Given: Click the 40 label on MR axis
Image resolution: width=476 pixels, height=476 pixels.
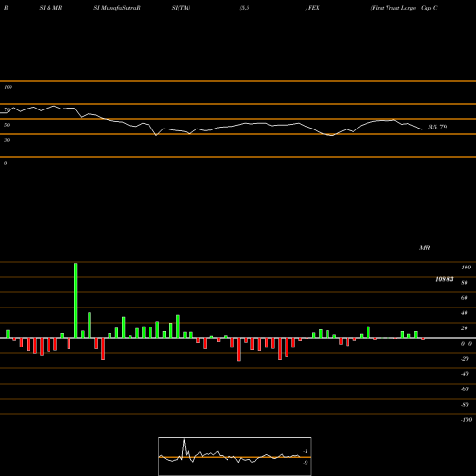Looking at the screenshot, I should (x=465, y=313).
